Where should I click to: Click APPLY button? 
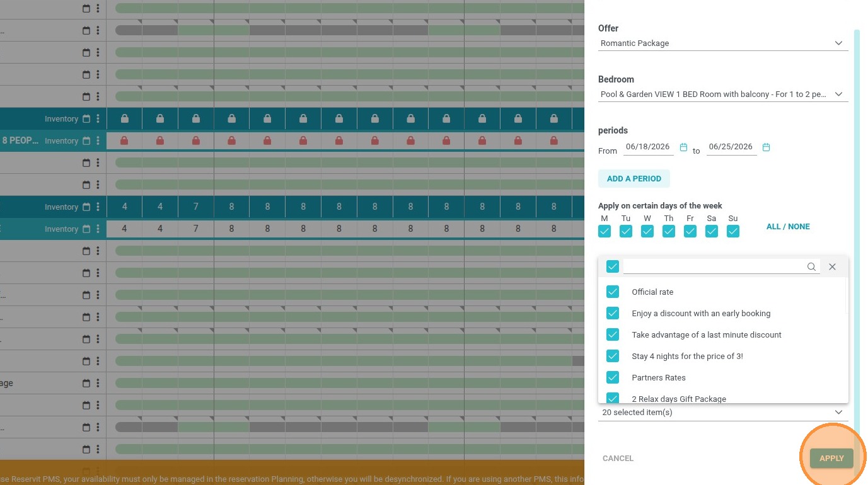(831, 459)
